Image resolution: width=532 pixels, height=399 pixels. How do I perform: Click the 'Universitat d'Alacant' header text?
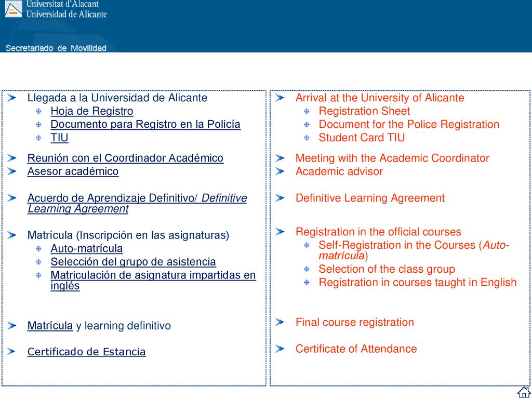point(62,4)
